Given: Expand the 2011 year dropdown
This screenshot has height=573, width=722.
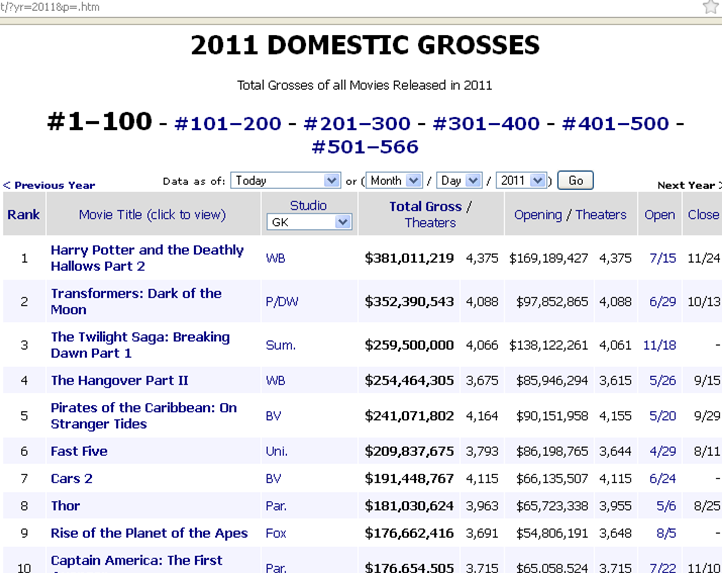Looking at the screenshot, I should point(521,181).
